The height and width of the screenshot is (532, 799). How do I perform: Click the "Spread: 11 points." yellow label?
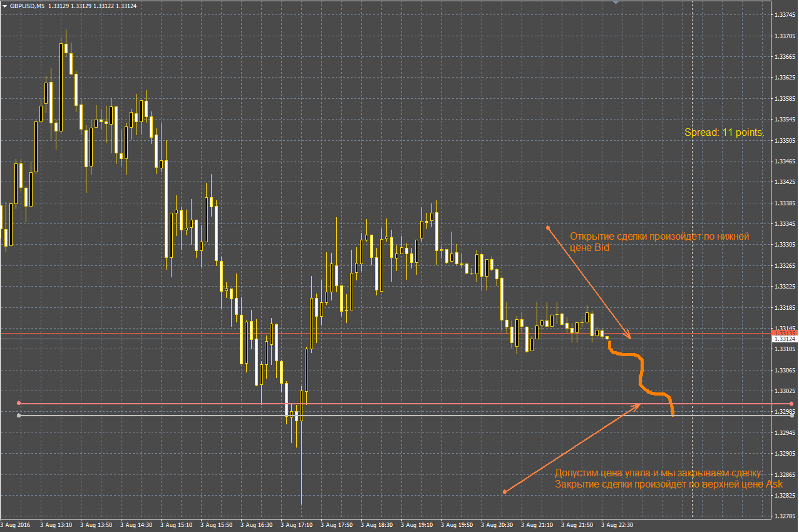pos(724,133)
